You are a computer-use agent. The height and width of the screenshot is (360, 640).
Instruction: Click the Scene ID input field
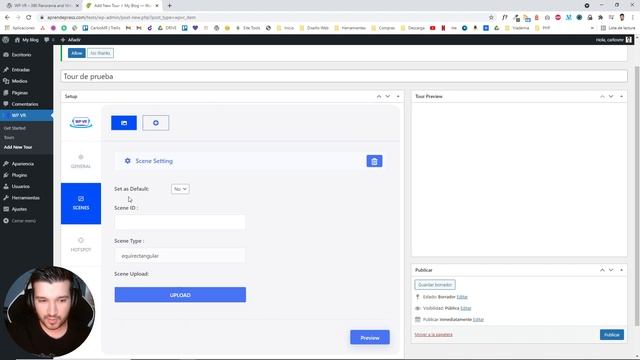tap(180, 222)
